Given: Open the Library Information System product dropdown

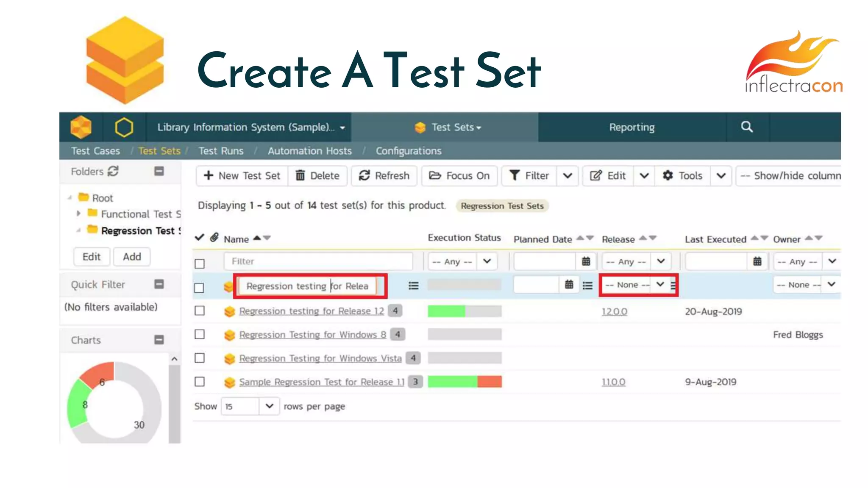Looking at the screenshot, I should (x=251, y=127).
